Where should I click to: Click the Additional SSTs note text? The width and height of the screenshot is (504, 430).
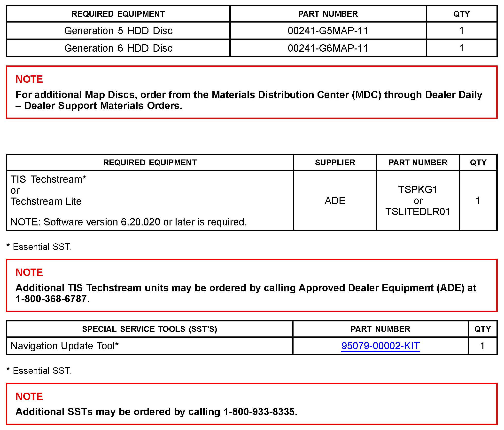click(x=118, y=412)
